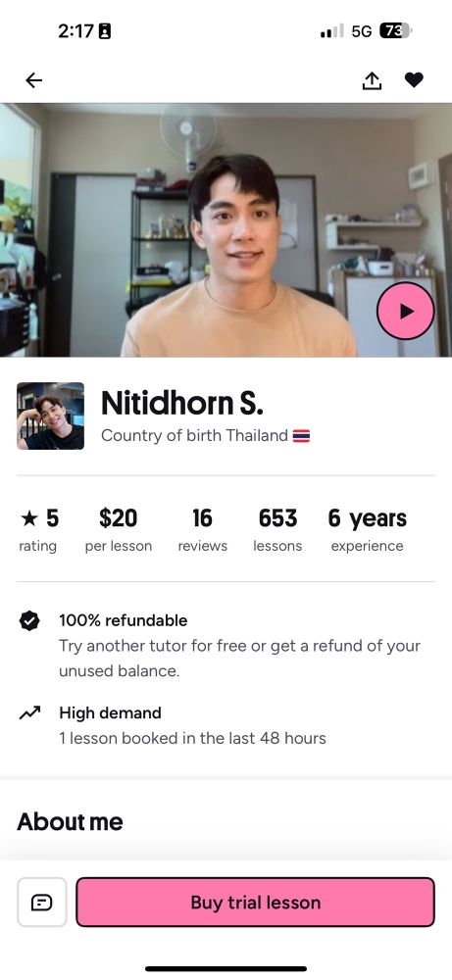This screenshot has height=980, width=452.
Task: Tap the 100% refundable heading
Action: point(124,620)
